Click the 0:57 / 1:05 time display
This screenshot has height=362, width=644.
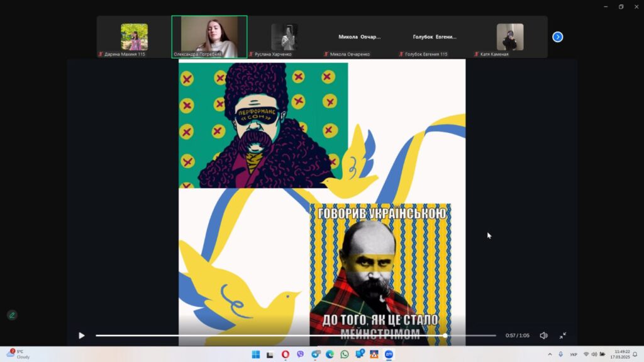click(518, 336)
